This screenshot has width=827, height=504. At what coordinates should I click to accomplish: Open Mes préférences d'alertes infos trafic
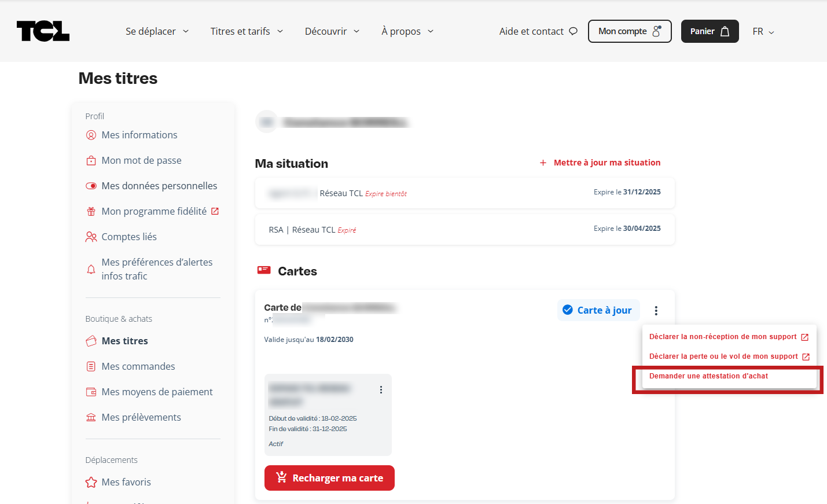click(x=157, y=269)
